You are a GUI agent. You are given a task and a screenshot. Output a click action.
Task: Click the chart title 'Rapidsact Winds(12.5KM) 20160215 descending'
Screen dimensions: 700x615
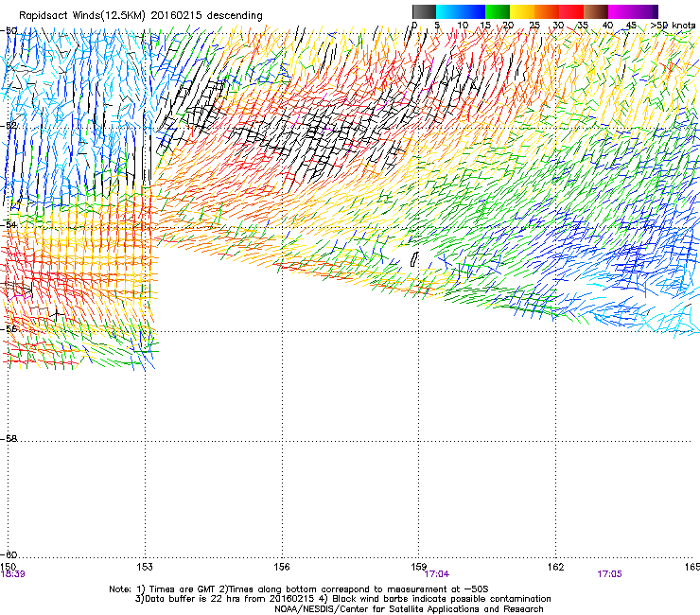click(x=141, y=16)
